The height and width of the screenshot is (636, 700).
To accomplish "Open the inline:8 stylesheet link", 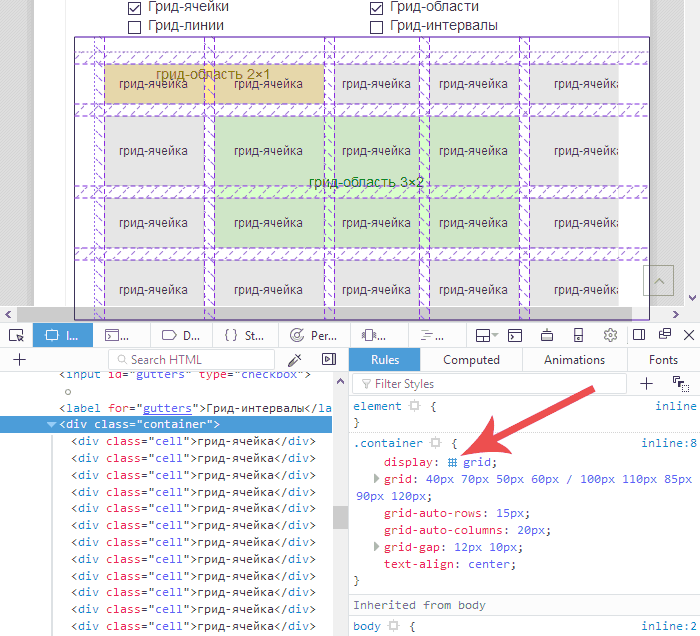I will (669, 443).
